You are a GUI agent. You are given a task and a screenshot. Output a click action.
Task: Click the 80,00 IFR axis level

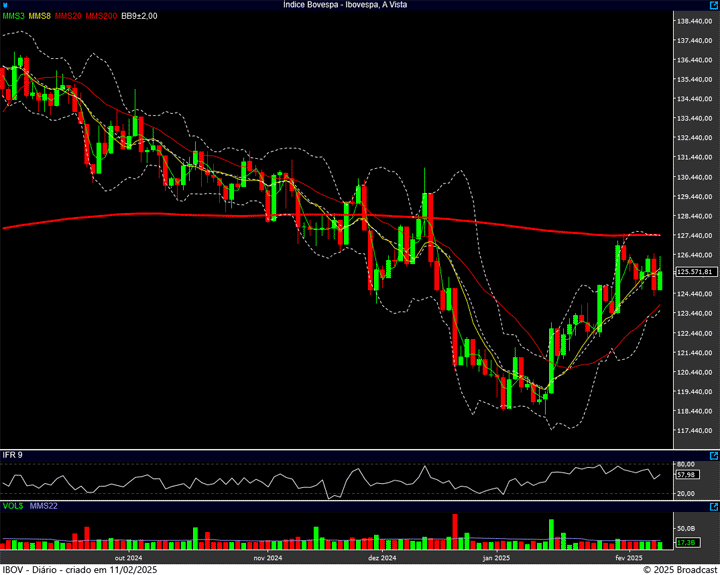point(686,464)
